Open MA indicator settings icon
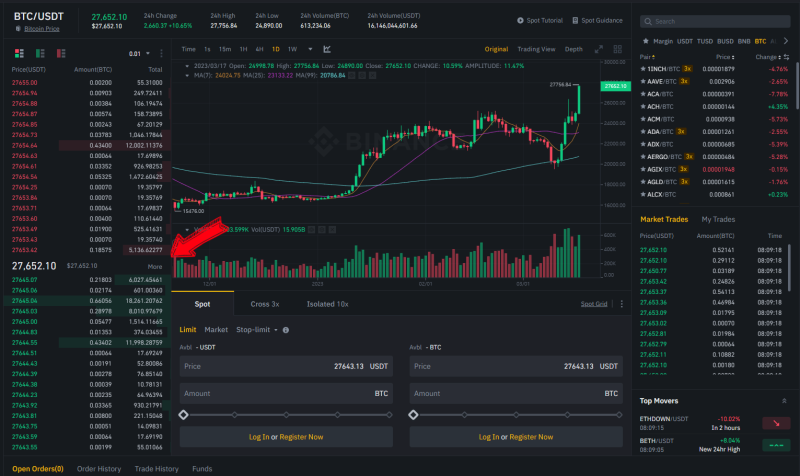800x476 pixels. [362, 75]
